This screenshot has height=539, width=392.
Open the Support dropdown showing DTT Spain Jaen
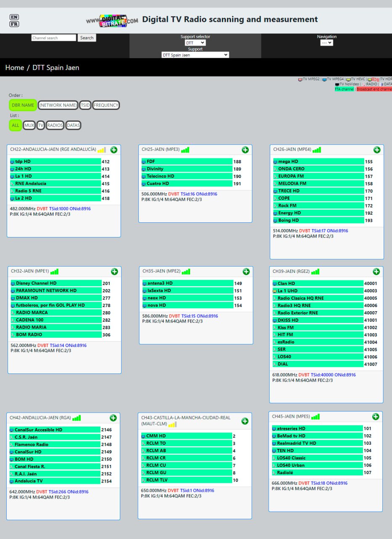click(195, 55)
